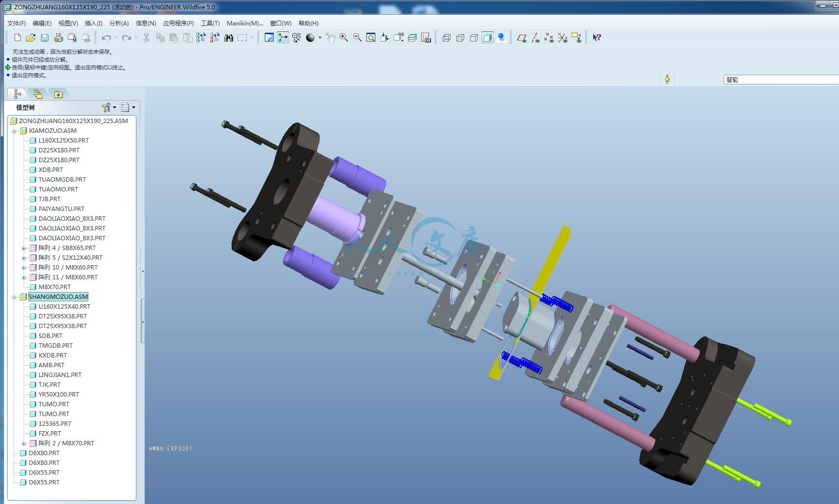
Task: Switch to No Hidden display style
Action: 474,38
